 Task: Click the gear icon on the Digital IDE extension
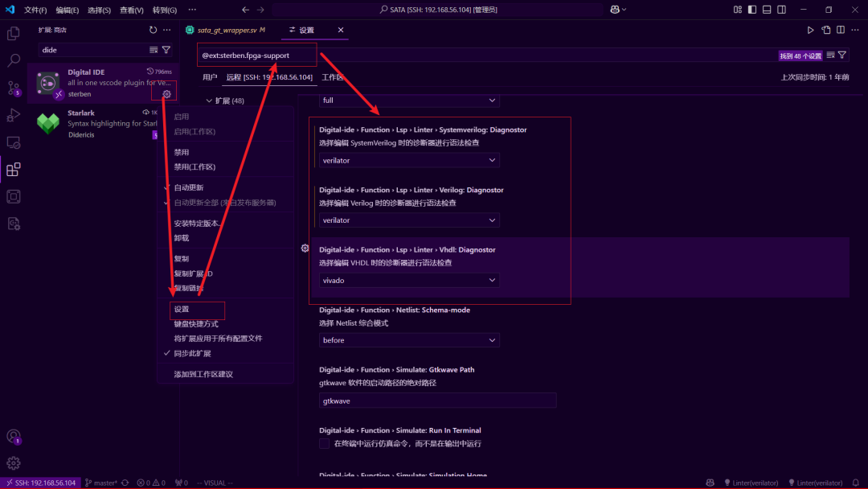click(166, 92)
